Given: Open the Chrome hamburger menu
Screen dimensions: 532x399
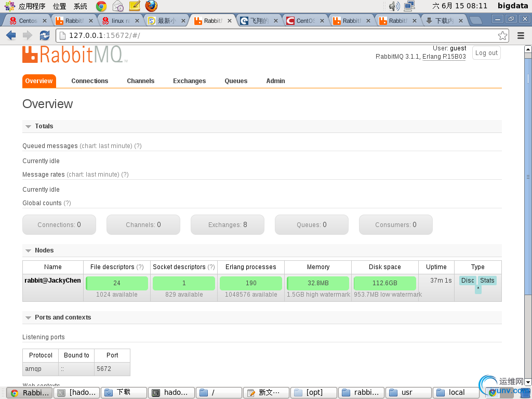Looking at the screenshot, I should point(521,35).
